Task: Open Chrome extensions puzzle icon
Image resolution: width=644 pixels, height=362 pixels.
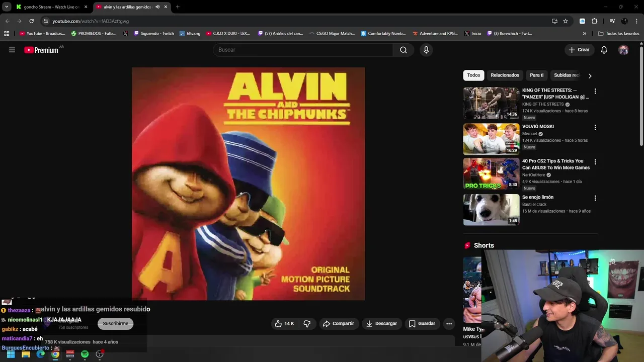Action: 594,21
